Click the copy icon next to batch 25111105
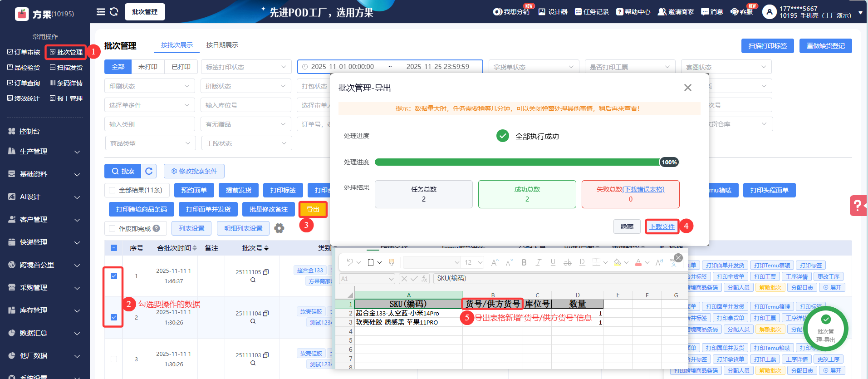 pos(266,272)
